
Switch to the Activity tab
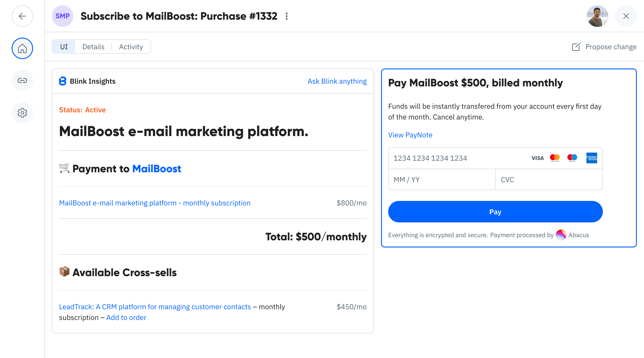[131, 47]
